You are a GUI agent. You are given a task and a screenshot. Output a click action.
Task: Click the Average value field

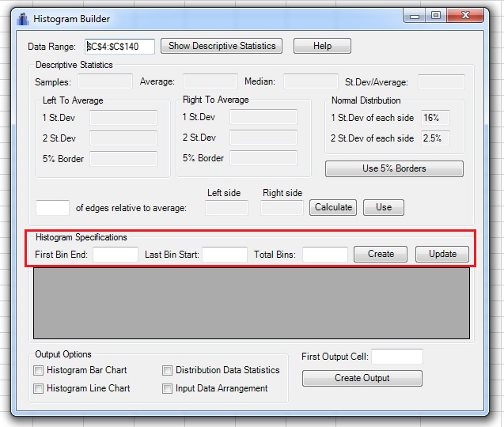(x=210, y=81)
